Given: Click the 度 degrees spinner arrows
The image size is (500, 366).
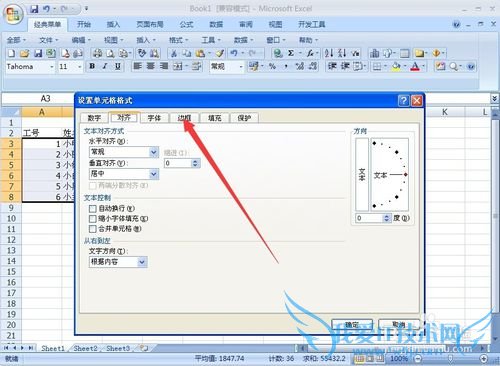Looking at the screenshot, I should [x=386, y=218].
